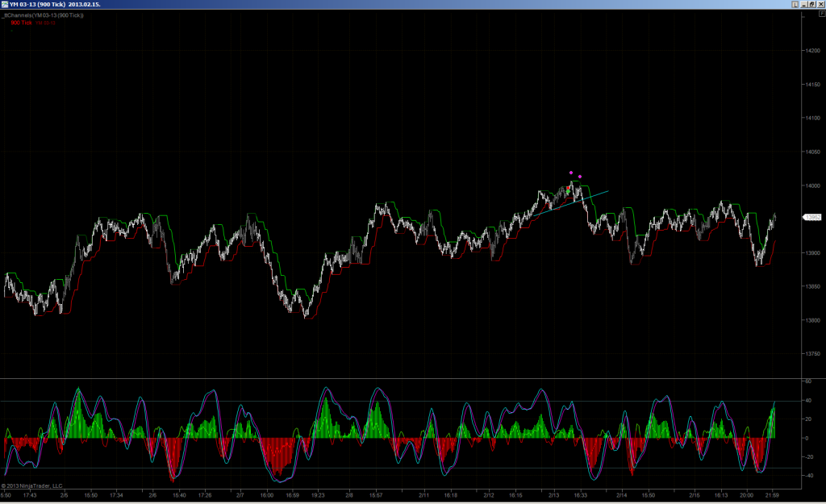
Task: Click the 2/14 date on time axis
Action: (x=622, y=495)
